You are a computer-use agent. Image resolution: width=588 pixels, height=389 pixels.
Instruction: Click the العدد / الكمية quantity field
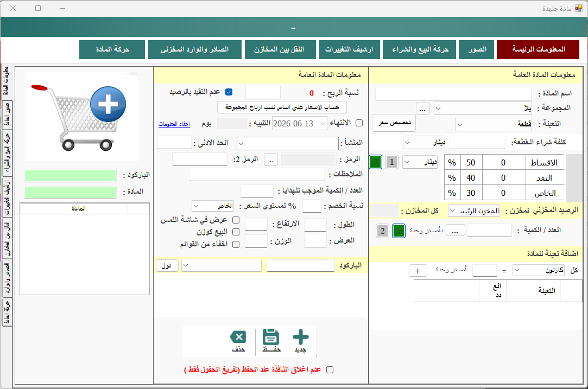[x=489, y=231]
